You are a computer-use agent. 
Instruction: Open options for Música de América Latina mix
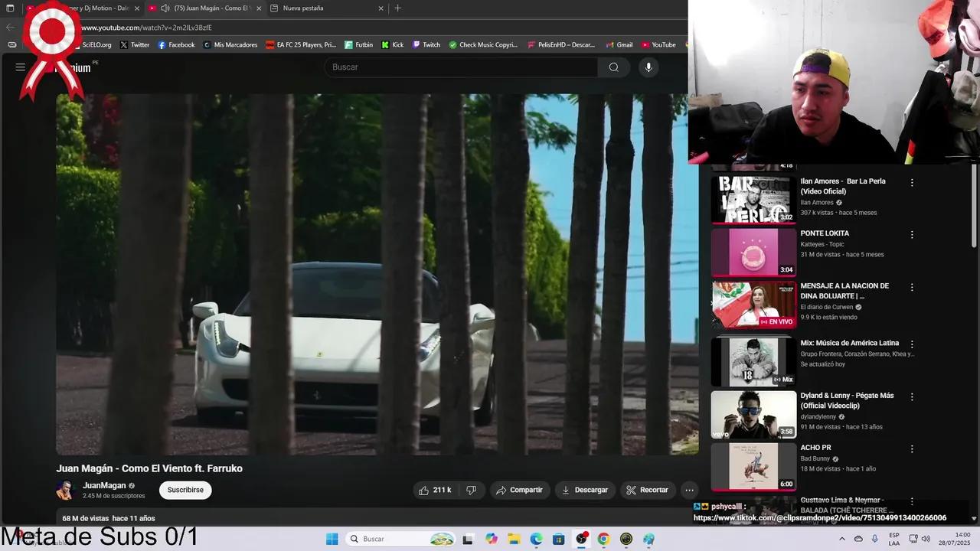(x=911, y=344)
